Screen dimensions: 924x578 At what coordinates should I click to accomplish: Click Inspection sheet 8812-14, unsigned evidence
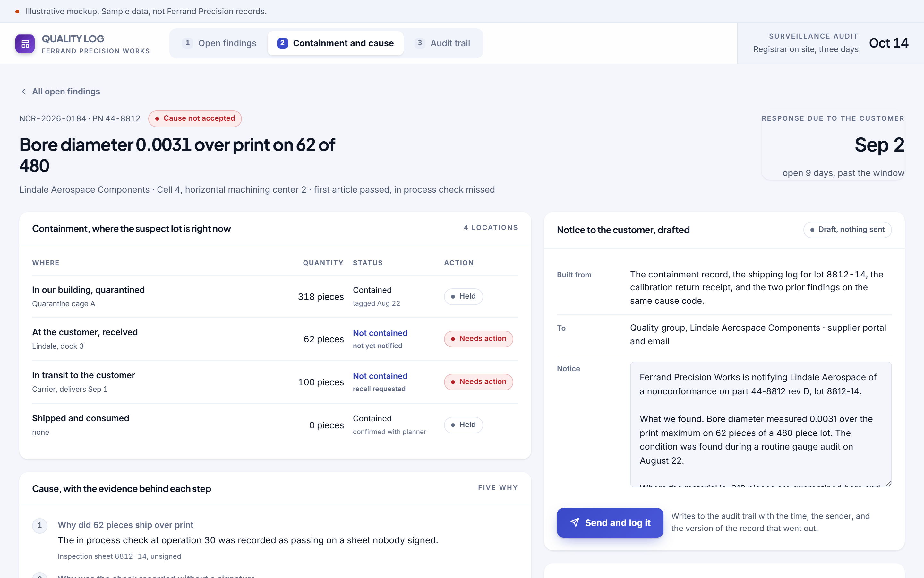119,556
